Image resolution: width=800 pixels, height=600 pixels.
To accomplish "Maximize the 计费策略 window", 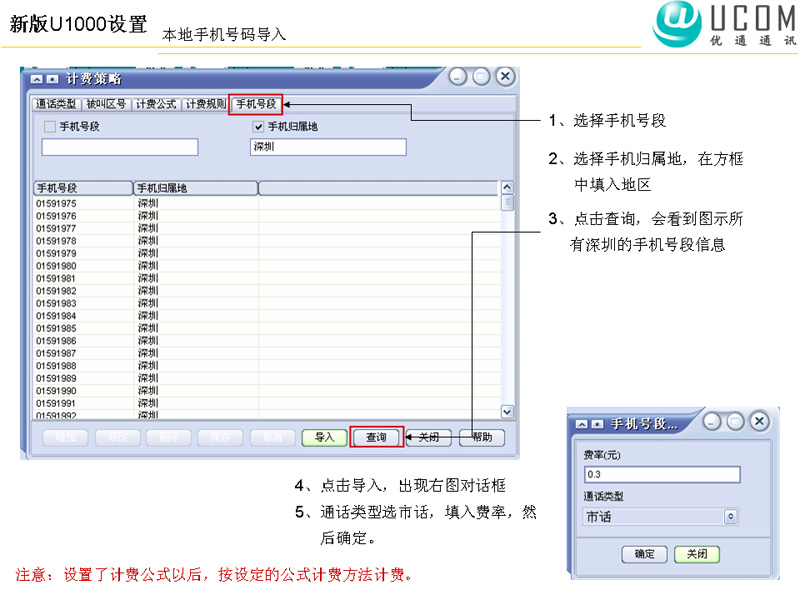I will [481, 77].
